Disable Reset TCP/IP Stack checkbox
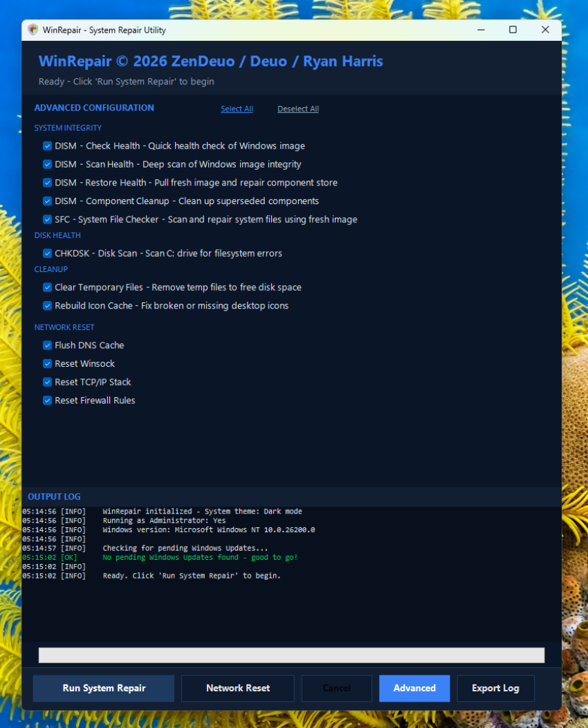This screenshot has width=588, height=728. click(48, 382)
